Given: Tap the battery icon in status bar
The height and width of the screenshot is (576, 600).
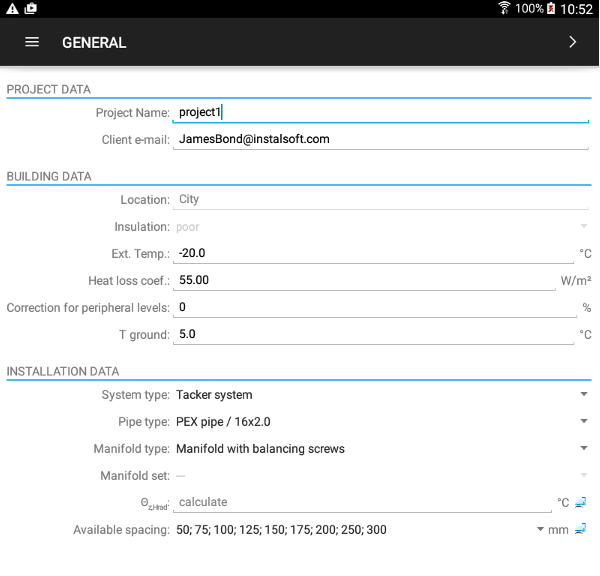Looking at the screenshot, I should tap(550, 8).
